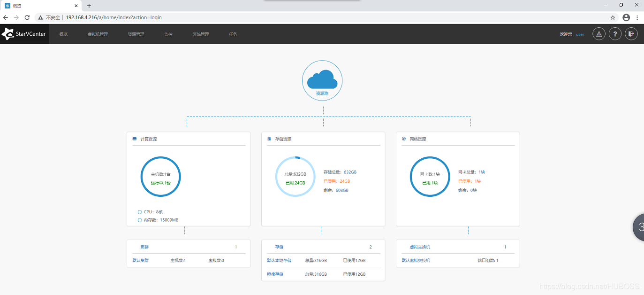Click the CPU 8核 text
This screenshot has width=644, height=295.
[153, 212]
